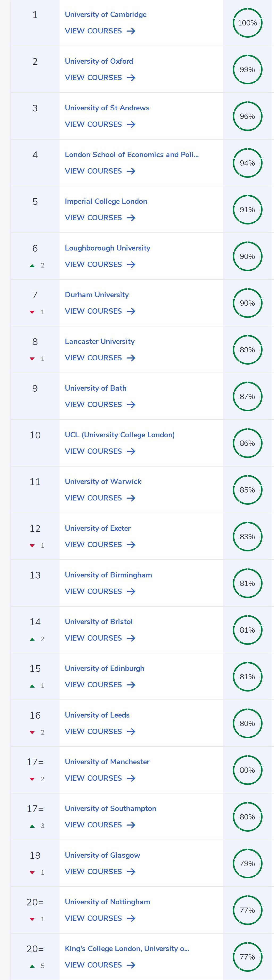Open UCL (University College London) link

pyautogui.click(x=120, y=434)
